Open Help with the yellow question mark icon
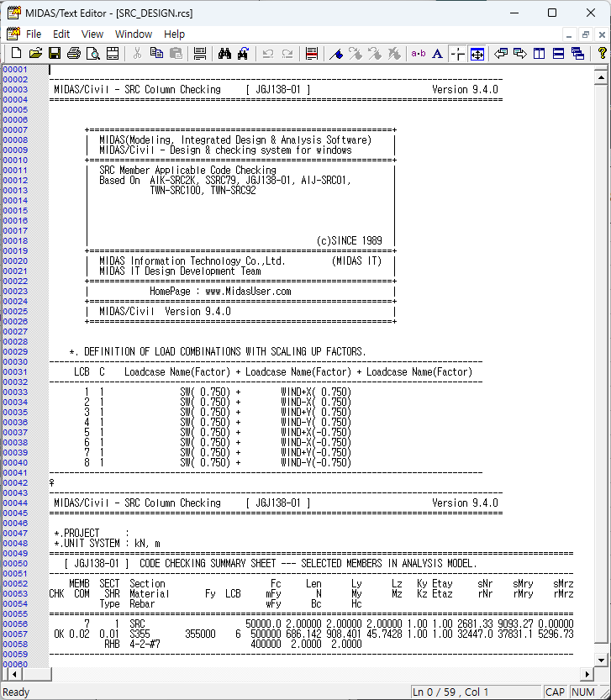This screenshot has height=700, width=611. [x=602, y=54]
